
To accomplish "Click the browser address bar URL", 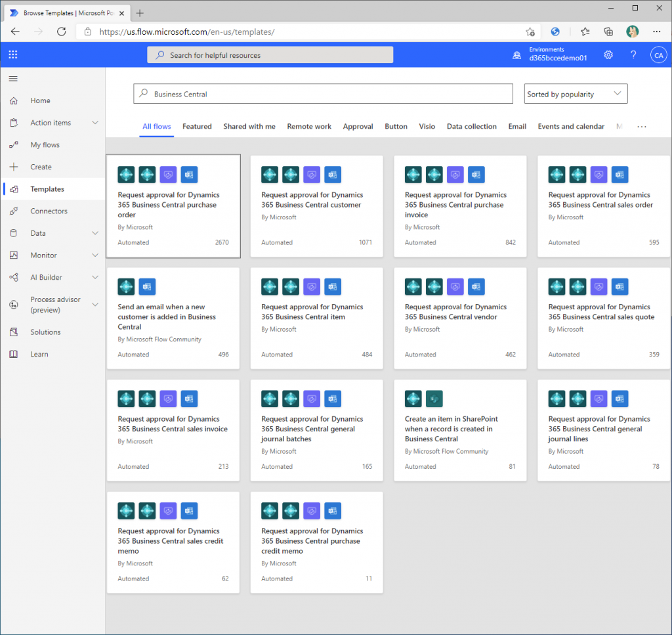I will [x=187, y=32].
